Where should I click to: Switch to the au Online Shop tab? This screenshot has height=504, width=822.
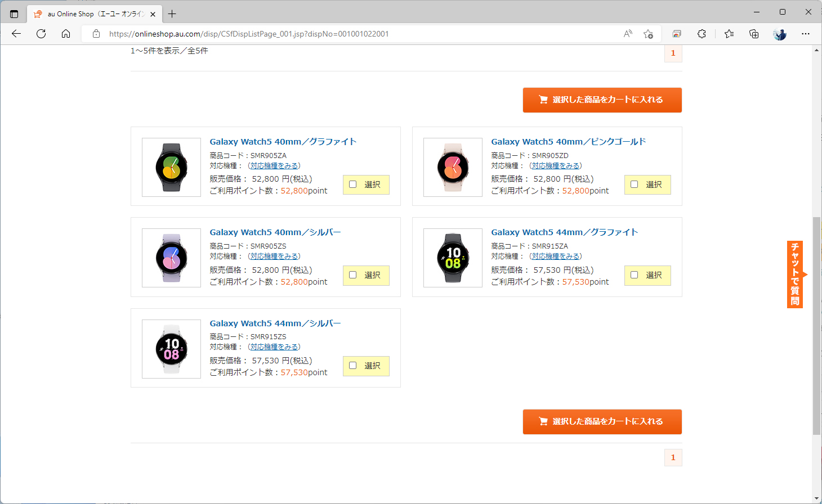click(90, 13)
